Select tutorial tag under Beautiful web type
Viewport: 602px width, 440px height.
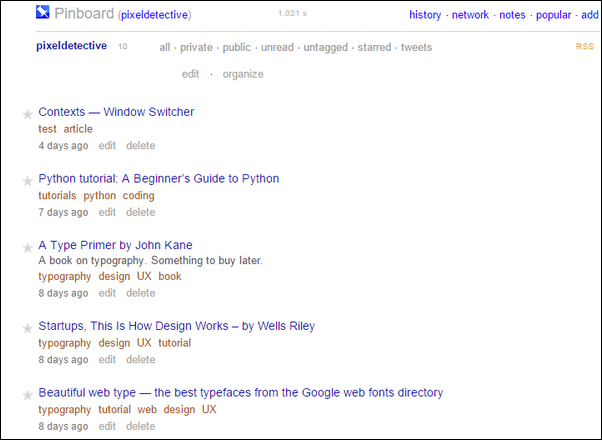point(114,409)
